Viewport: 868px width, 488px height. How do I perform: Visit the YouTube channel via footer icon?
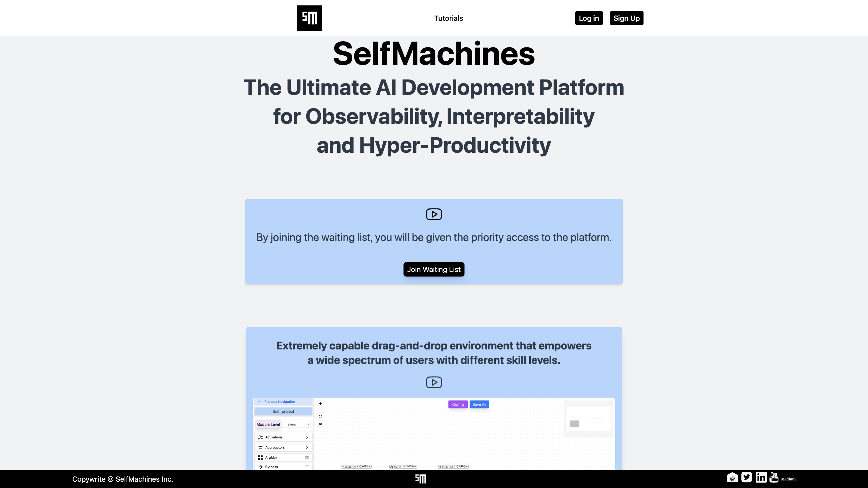tap(774, 477)
